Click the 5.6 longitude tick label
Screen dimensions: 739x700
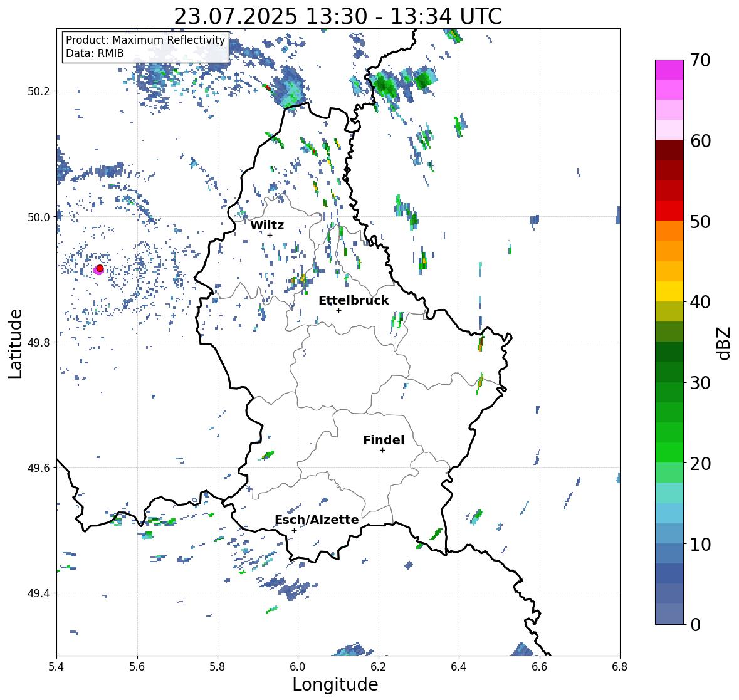(137, 667)
